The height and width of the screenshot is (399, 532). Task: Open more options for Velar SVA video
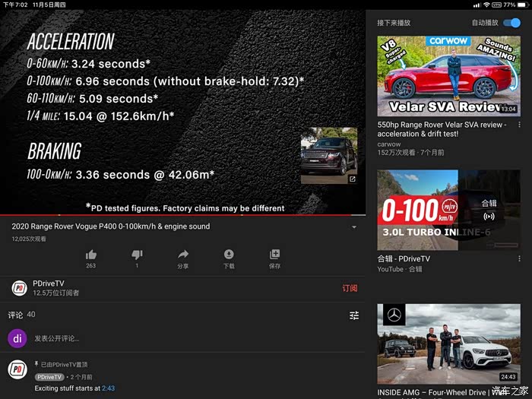[520, 125]
